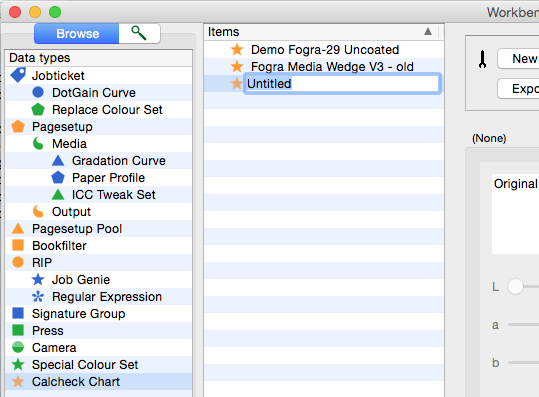
Task: Select Bookfilter data type
Action: click(99, 245)
